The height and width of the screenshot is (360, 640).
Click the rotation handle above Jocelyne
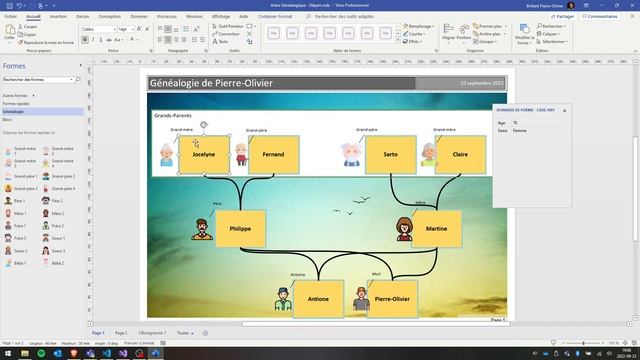(x=204, y=124)
